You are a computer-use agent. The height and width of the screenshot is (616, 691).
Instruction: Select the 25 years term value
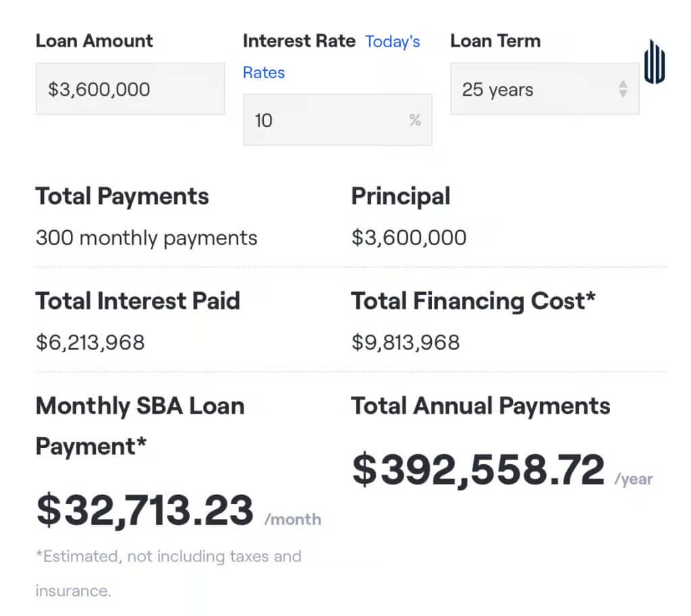(x=497, y=90)
